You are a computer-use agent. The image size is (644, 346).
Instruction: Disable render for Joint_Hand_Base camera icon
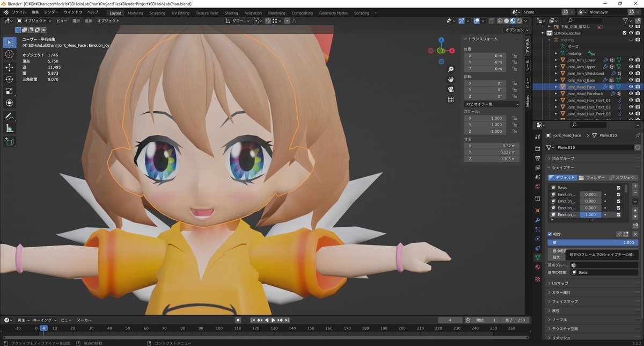click(638, 80)
